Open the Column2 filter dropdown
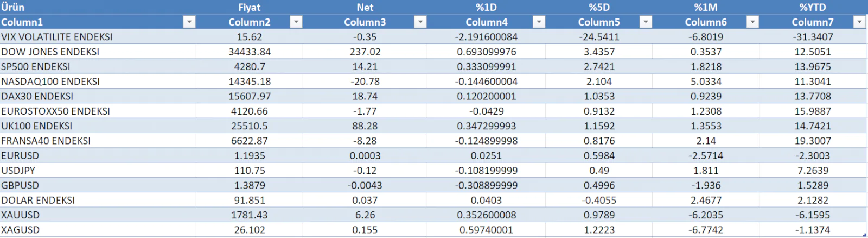The height and width of the screenshot is (238, 868). click(296, 22)
